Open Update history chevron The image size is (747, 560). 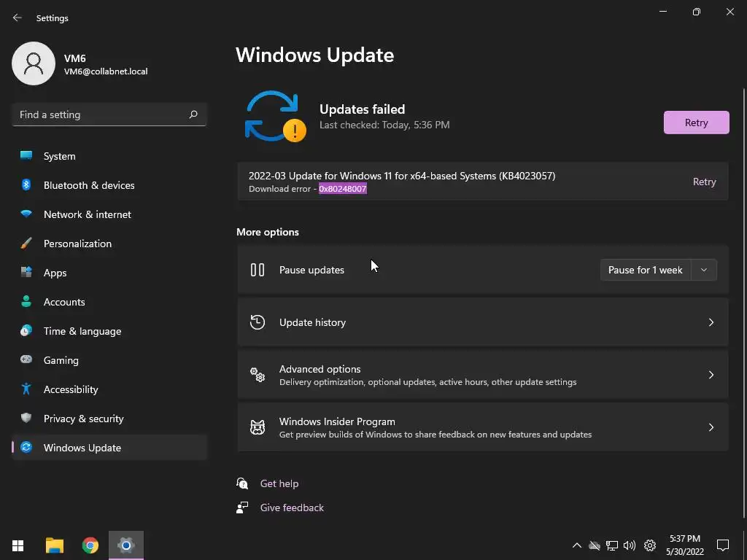(711, 322)
